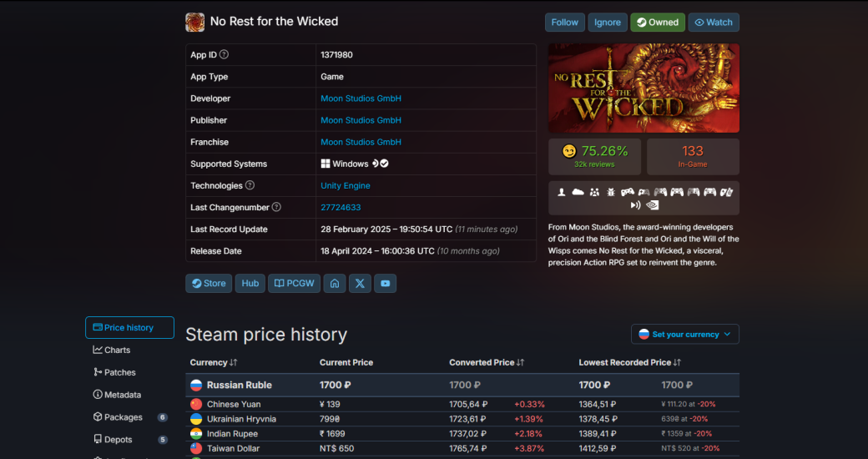The height and width of the screenshot is (459, 868).
Task: Click the game capsule banner image
Action: (x=643, y=88)
